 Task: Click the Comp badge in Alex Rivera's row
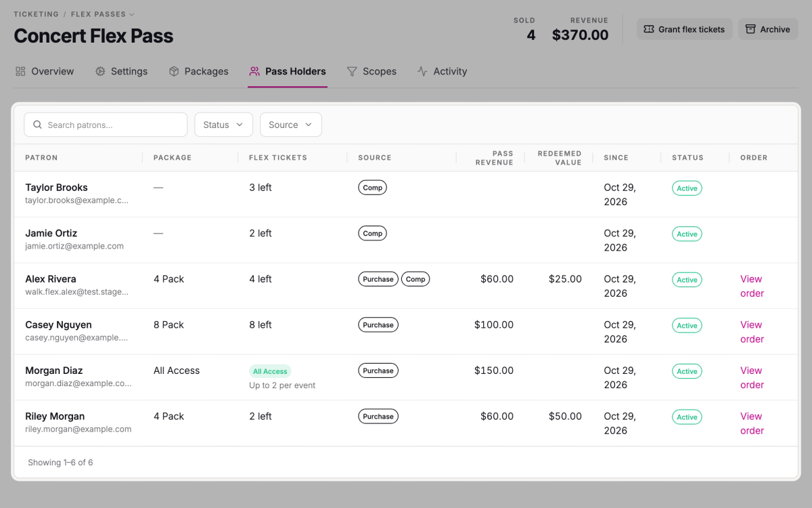415,279
